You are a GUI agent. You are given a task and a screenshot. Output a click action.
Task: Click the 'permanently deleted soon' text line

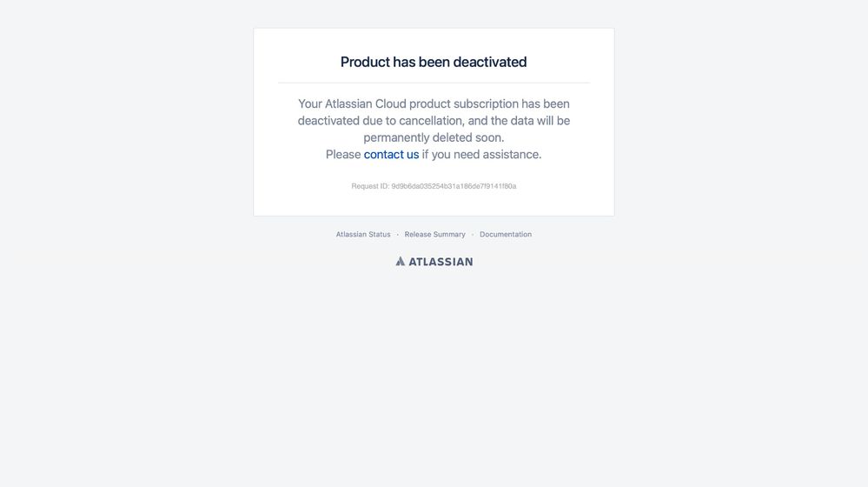pyautogui.click(x=434, y=137)
